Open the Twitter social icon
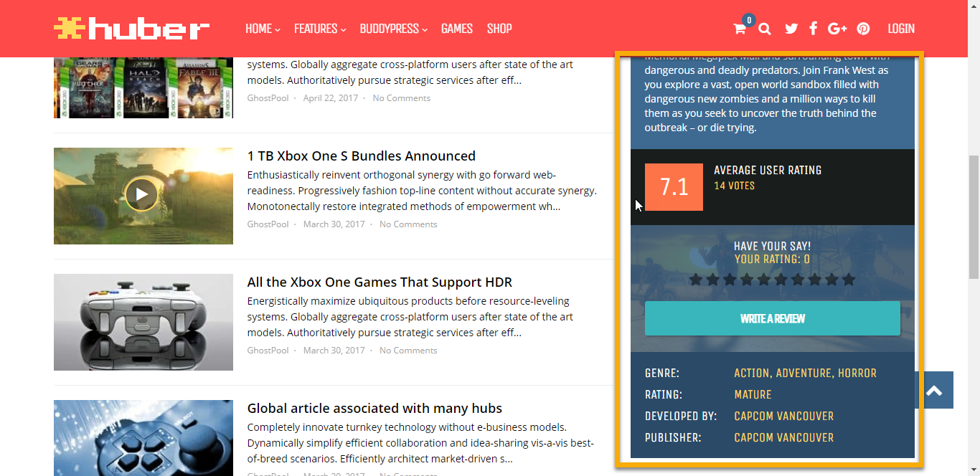 click(x=791, y=29)
